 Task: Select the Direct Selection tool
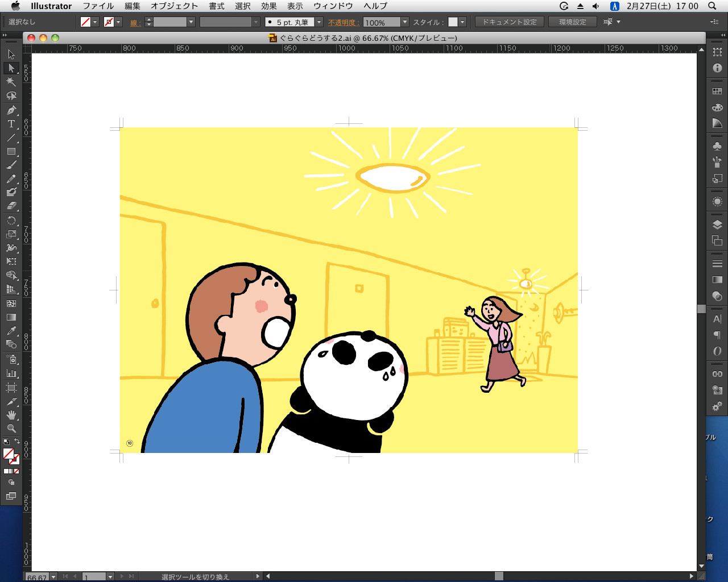tap(11, 68)
